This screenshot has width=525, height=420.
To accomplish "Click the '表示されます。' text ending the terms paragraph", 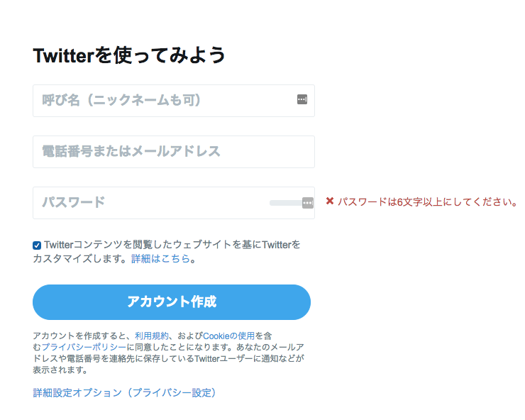I will pyautogui.click(x=60, y=370).
